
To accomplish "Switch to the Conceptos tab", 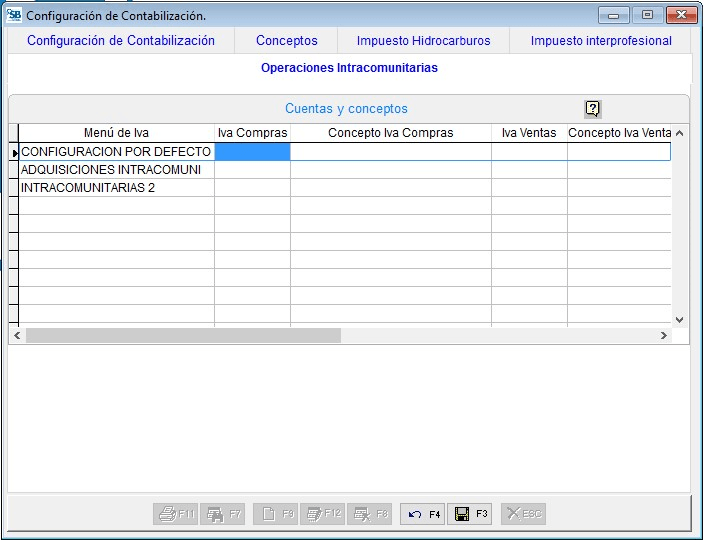I will tap(286, 40).
